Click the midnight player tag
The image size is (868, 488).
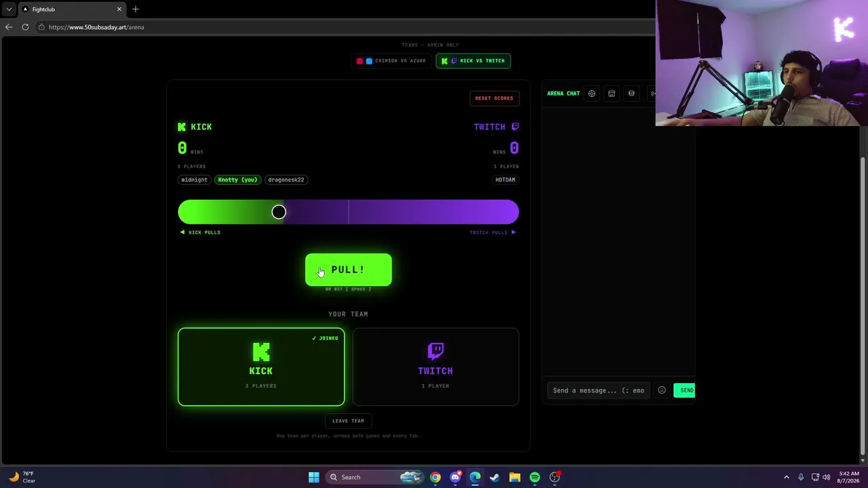pos(194,180)
